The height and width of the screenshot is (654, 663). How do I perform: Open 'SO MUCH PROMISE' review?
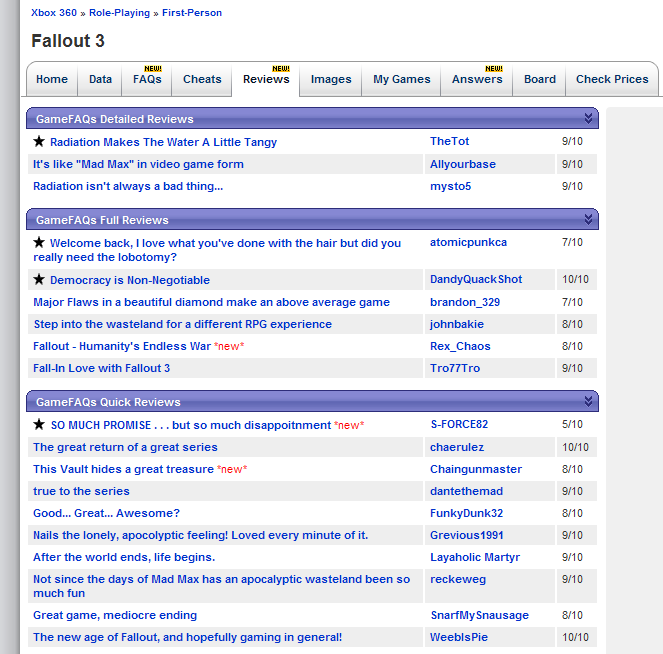point(191,425)
